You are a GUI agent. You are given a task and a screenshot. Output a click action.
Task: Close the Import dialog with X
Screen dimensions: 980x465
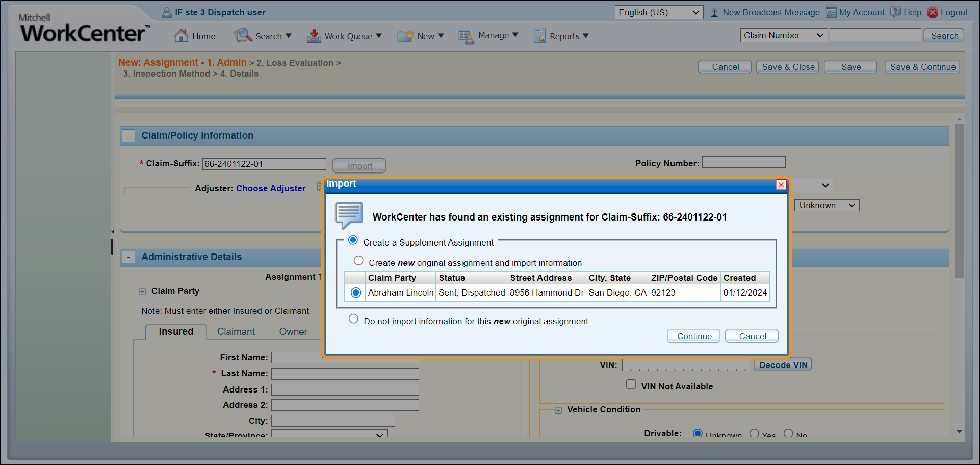(781, 185)
